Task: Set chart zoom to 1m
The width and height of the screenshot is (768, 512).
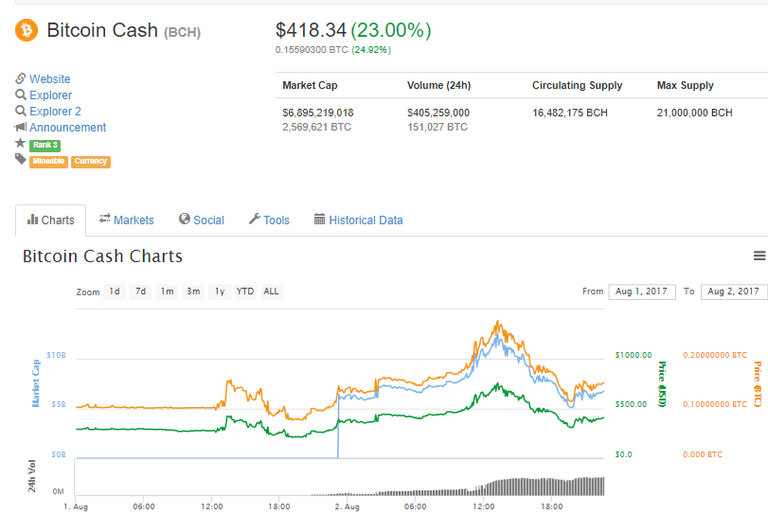Action: [x=167, y=292]
